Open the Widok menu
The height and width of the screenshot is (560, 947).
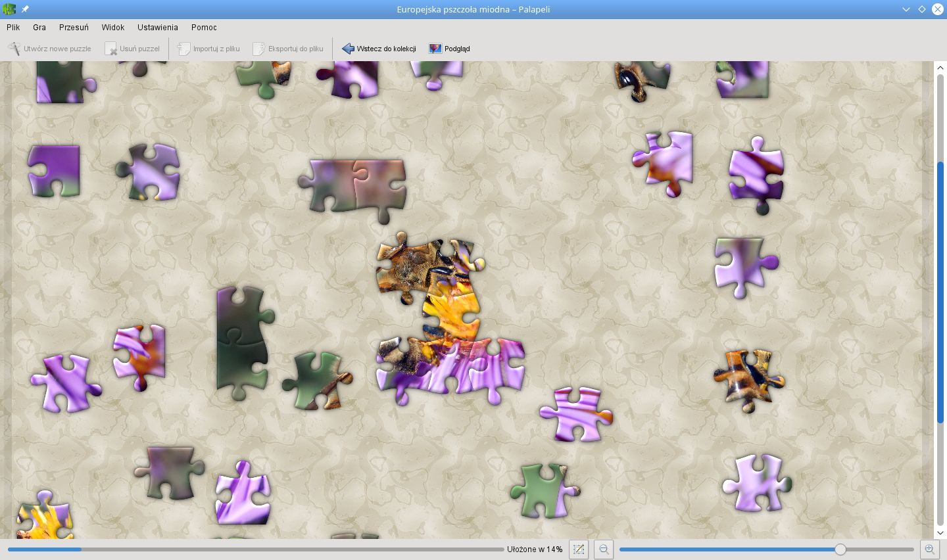[x=113, y=28]
